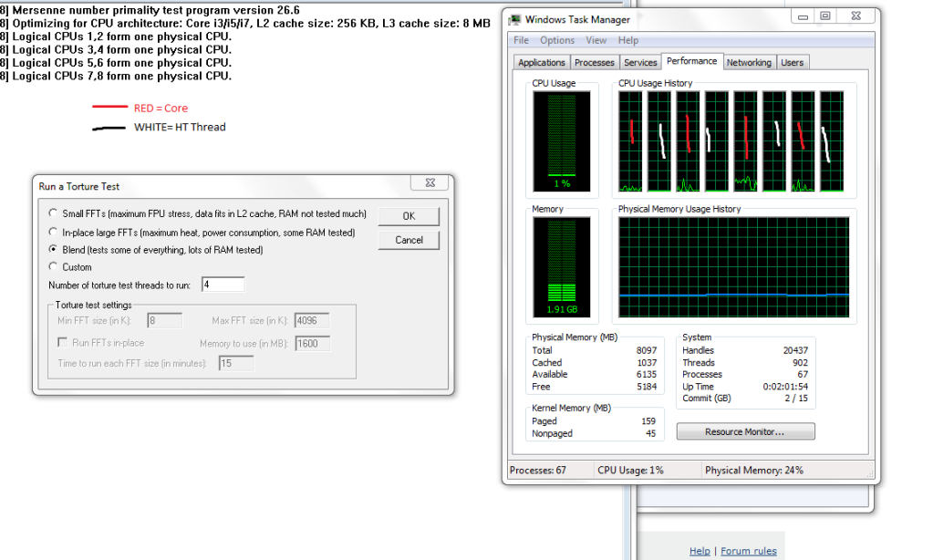Close the Windows Task Manager window
The height and width of the screenshot is (560, 933).
pos(855,16)
